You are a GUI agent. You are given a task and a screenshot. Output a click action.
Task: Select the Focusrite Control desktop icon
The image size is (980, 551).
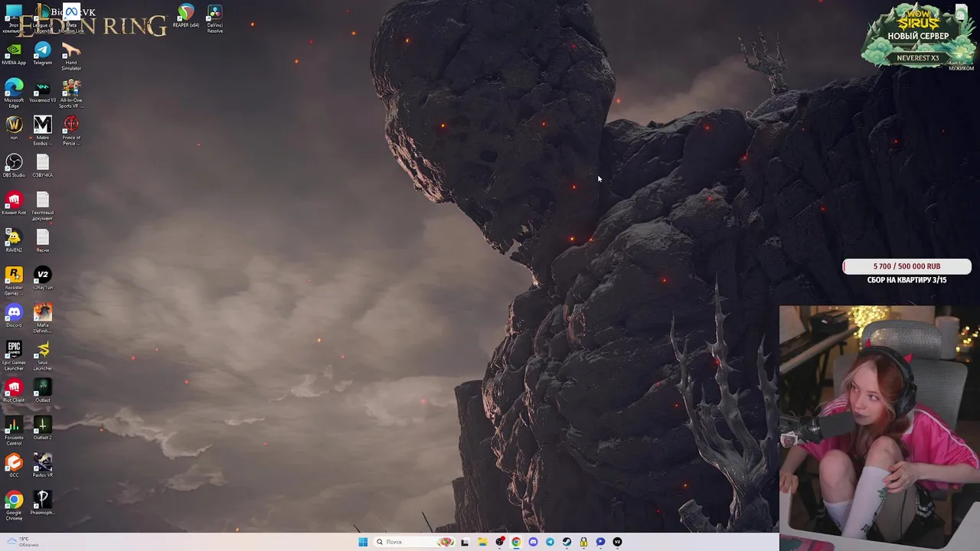[14, 431]
